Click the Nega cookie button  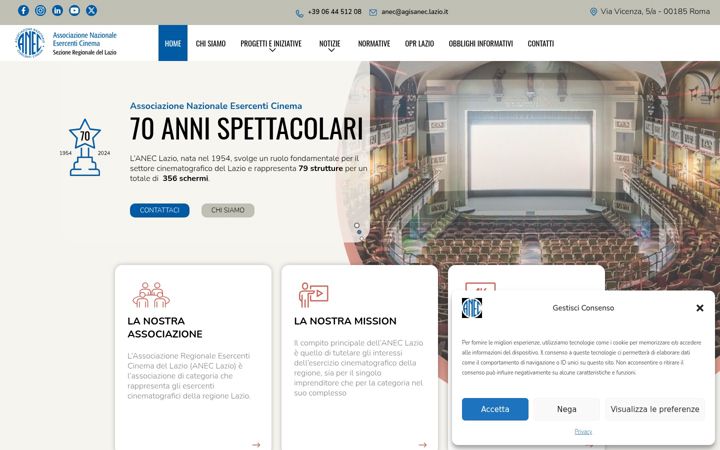pyautogui.click(x=567, y=409)
